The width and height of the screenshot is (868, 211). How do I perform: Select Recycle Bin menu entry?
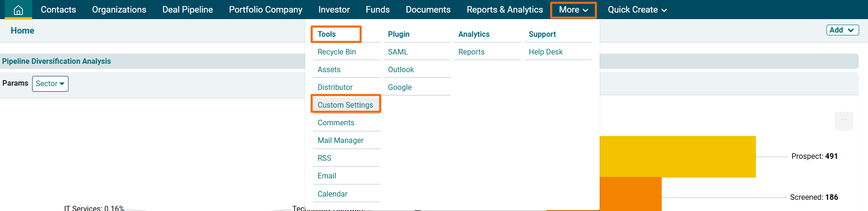336,52
